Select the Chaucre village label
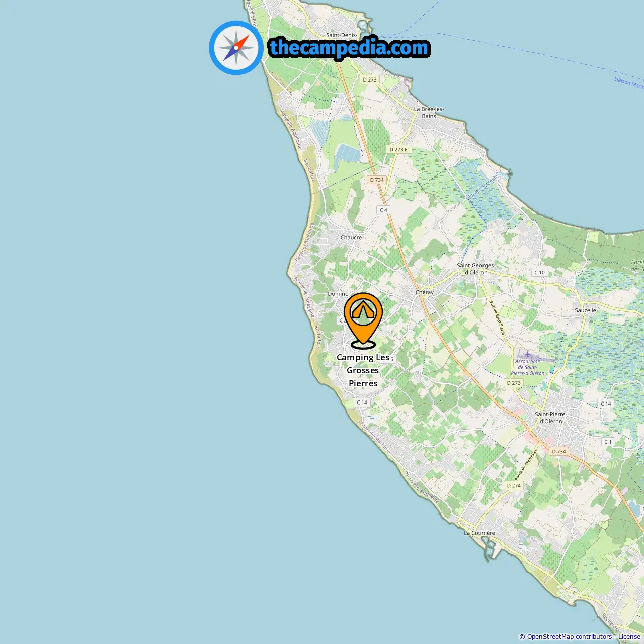 351,237
